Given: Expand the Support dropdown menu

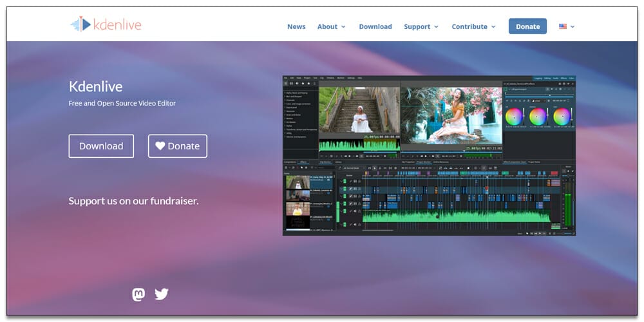Looking at the screenshot, I should [421, 26].
